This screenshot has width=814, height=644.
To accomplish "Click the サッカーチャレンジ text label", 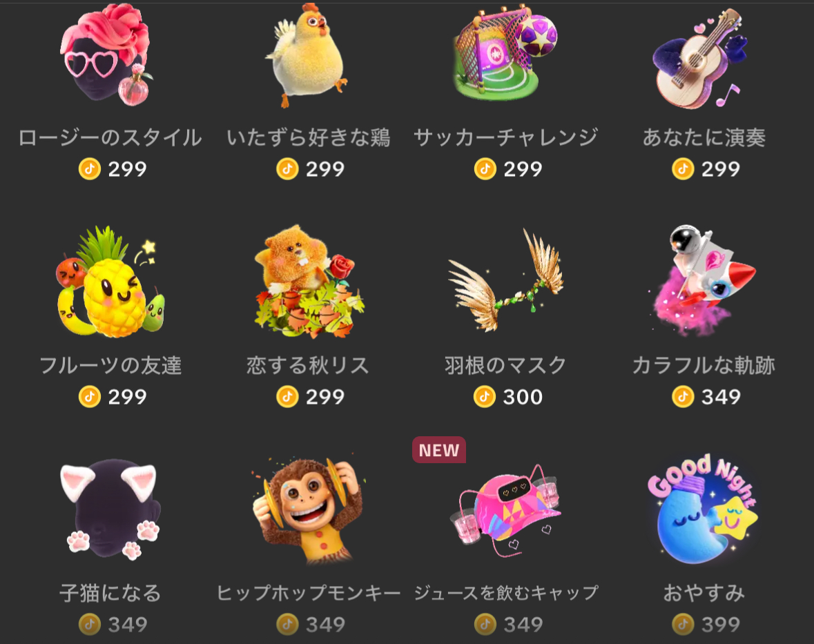I will click(x=505, y=137).
